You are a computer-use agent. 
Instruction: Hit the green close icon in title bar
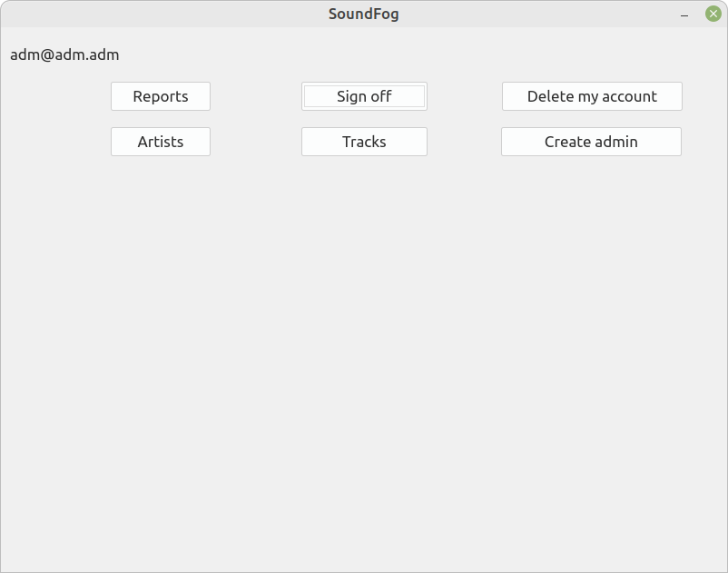point(713,14)
